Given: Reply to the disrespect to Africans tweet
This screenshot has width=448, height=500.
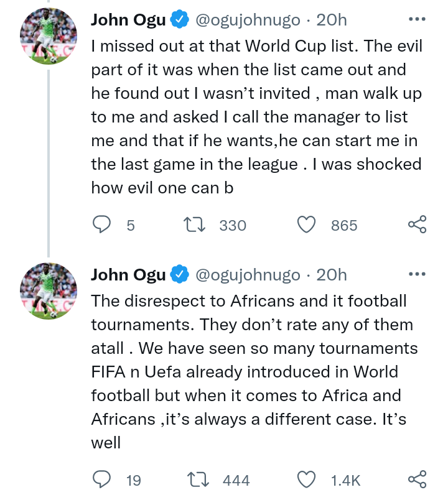Looking at the screenshot, I should (102, 479).
